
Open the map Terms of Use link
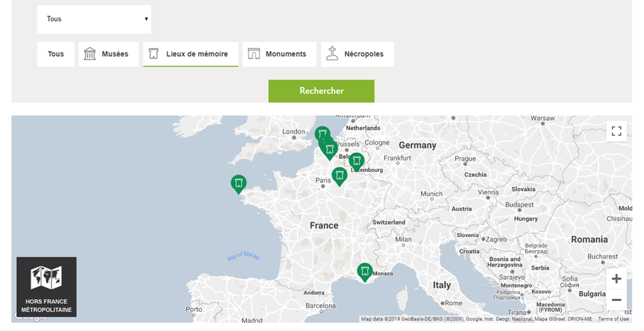pyautogui.click(x=613, y=319)
